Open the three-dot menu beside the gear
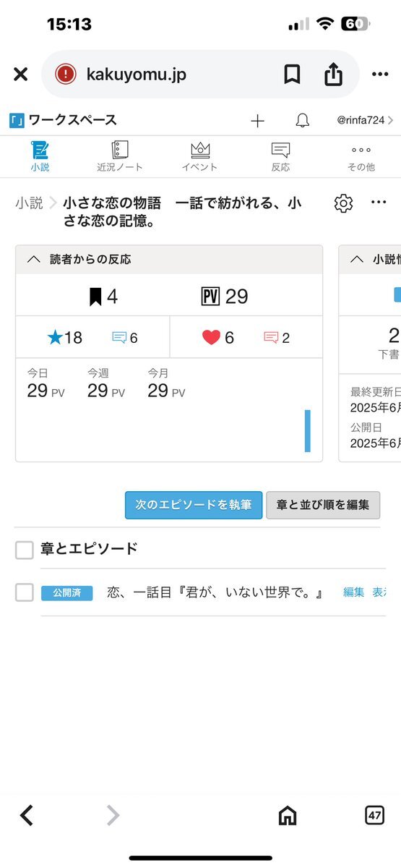401x868 pixels. click(379, 203)
